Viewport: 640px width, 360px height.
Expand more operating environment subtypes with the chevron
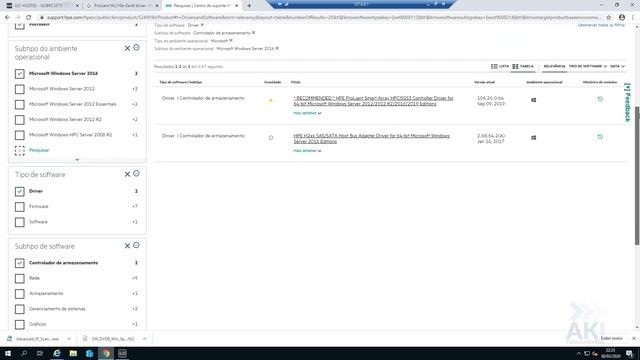77,160
